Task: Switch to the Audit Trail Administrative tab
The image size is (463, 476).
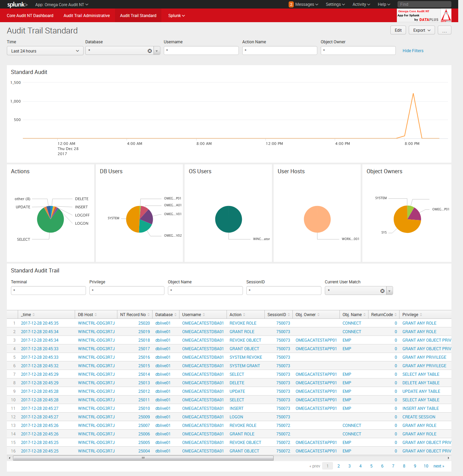Action: tap(87, 15)
